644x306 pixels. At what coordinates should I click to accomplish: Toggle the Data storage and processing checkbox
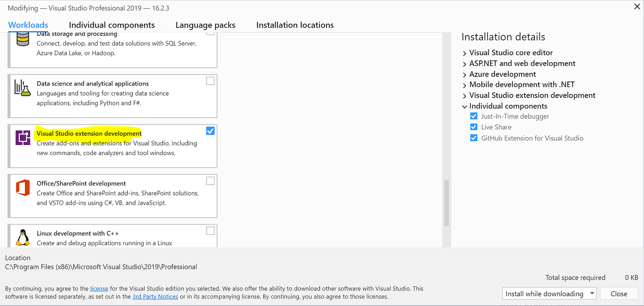coord(210,33)
